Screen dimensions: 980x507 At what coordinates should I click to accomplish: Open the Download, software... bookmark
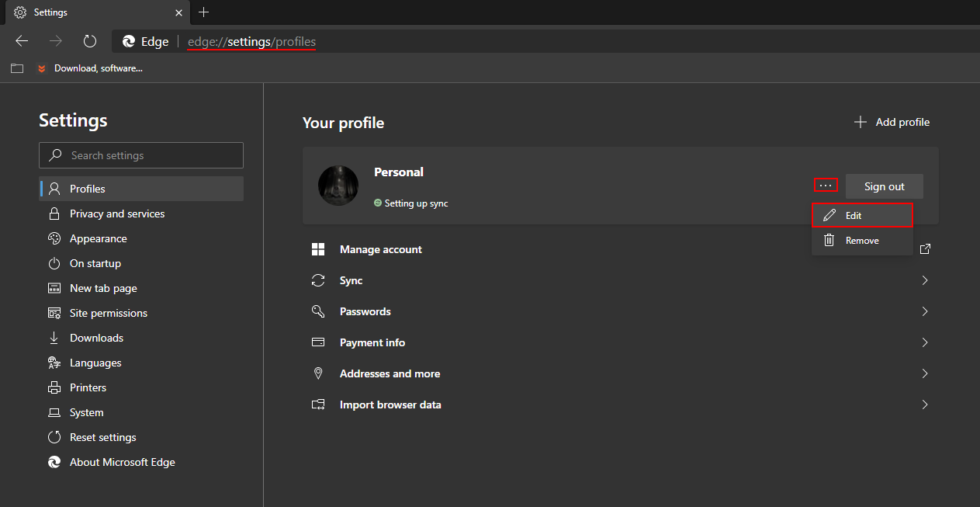click(89, 68)
